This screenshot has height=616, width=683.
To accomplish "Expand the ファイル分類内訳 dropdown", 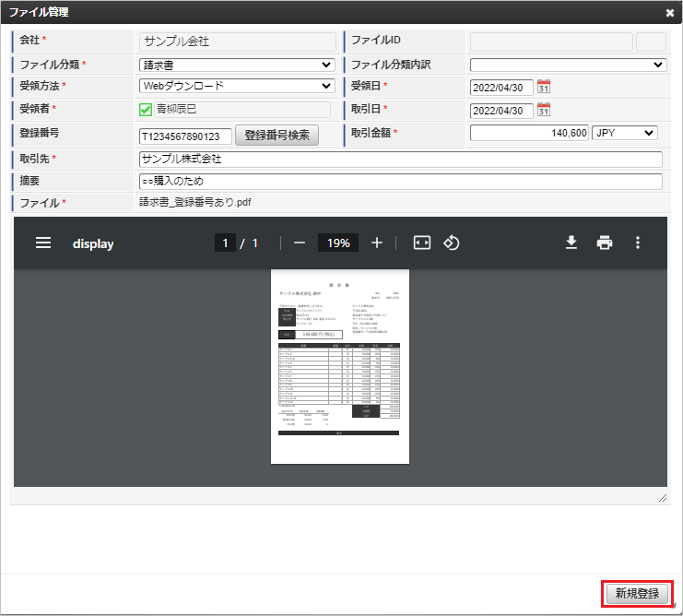I will coord(568,65).
